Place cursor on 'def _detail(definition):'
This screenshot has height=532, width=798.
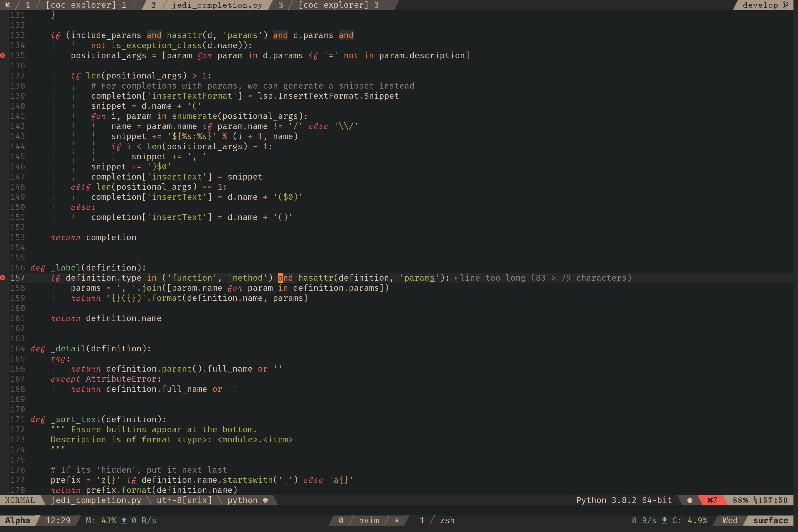(x=91, y=348)
